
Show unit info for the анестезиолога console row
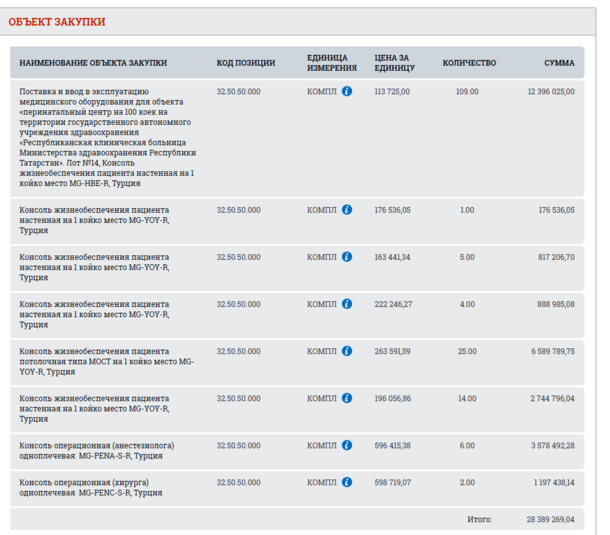(x=347, y=445)
